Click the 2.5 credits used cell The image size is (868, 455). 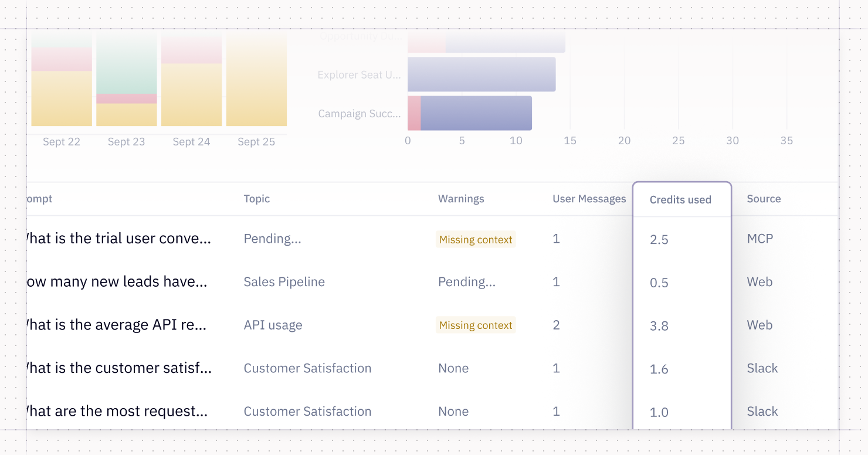[x=659, y=240]
